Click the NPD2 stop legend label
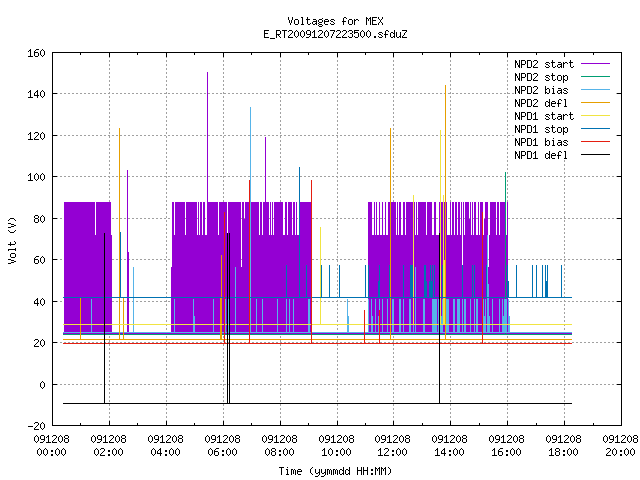Screen dimensions: 640x480 click(541, 77)
